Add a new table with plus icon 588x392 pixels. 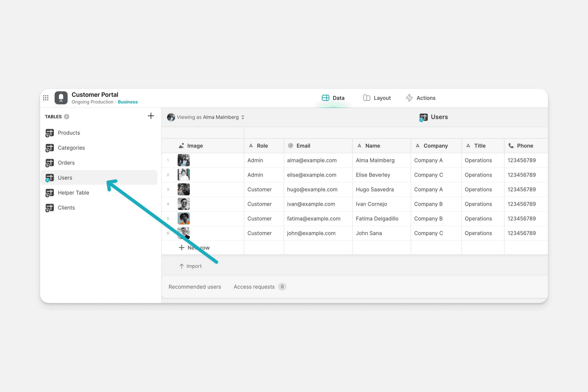(x=151, y=116)
